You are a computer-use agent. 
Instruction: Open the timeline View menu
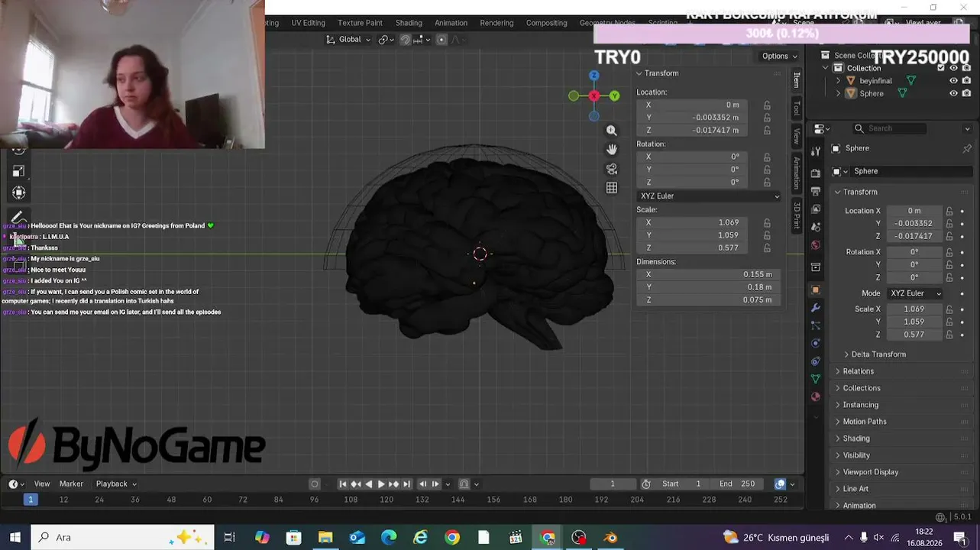click(x=42, y=484)
